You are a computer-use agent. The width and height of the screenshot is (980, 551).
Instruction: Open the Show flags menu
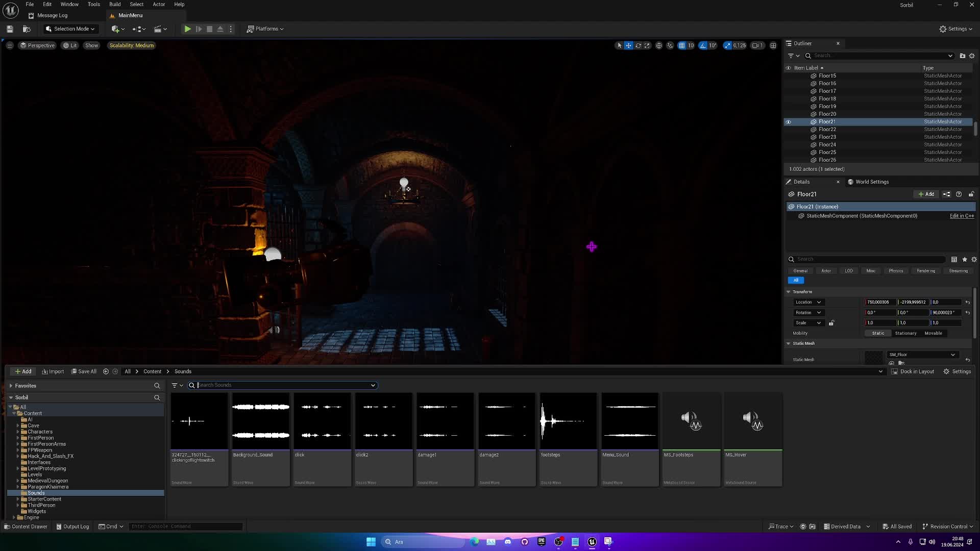click(91, 45)
